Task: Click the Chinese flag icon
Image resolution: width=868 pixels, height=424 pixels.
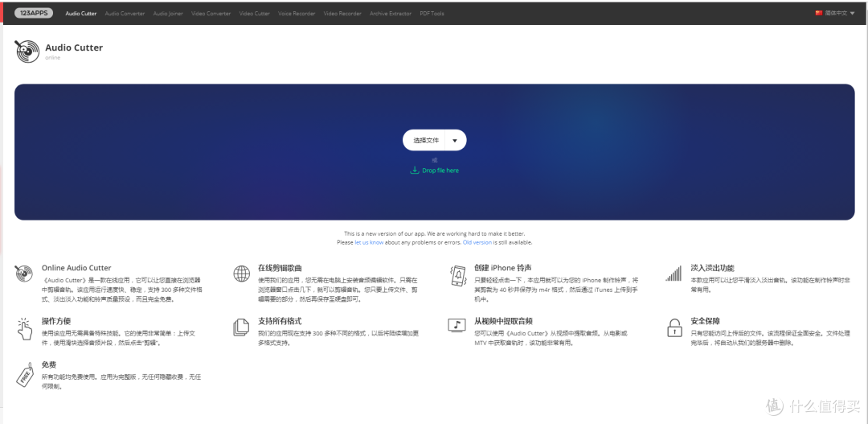Action: pyautogui.click(x=819, y=14)
